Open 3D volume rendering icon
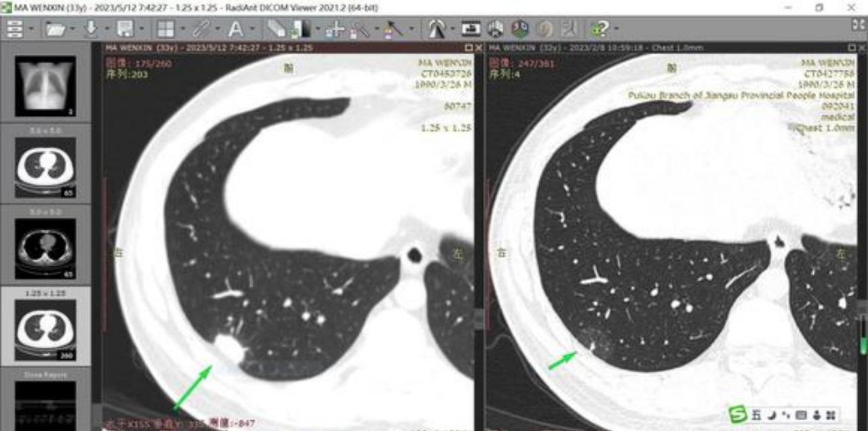 coord(520,29)
